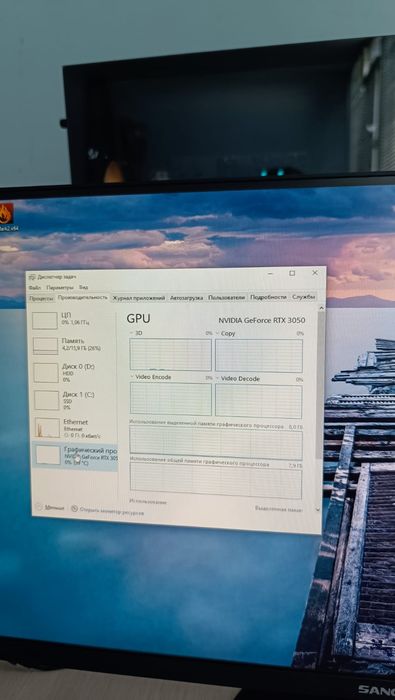Image resolution: width=395 pixels, height=700 pixels.
Task: Switch to the Подробности tab
Action: click(x=268, y=297)
